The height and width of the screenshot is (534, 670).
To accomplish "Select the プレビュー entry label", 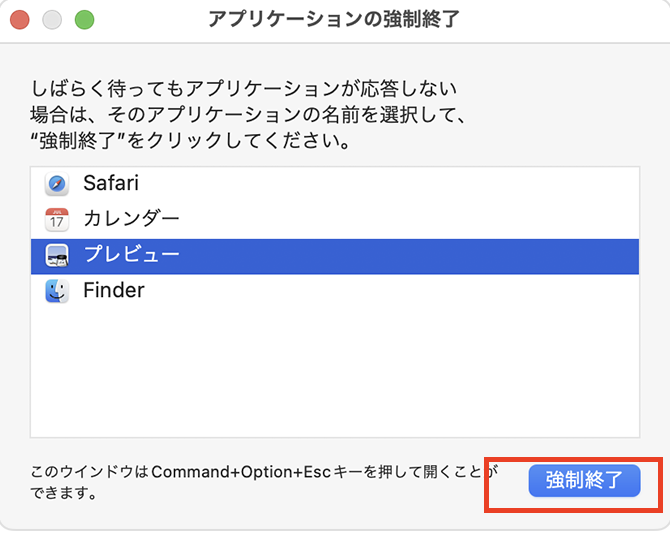I will click(x=131, y=255).
